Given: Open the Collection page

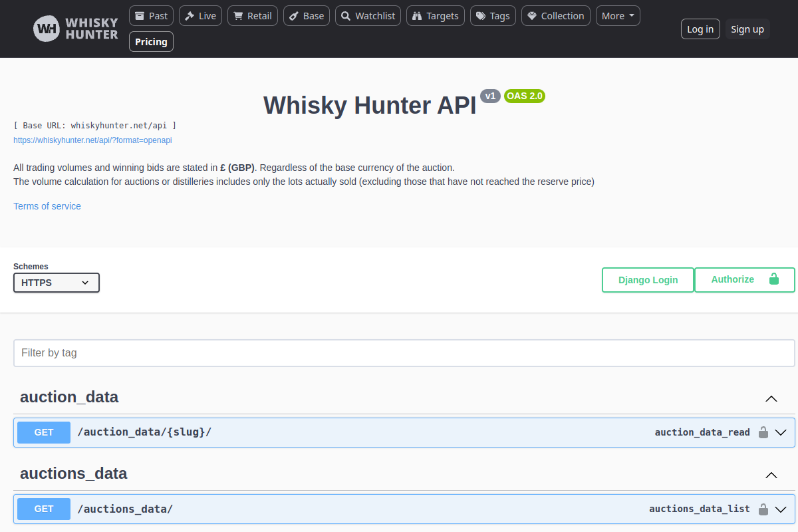Looking at the screenshot, I should 556,16.
